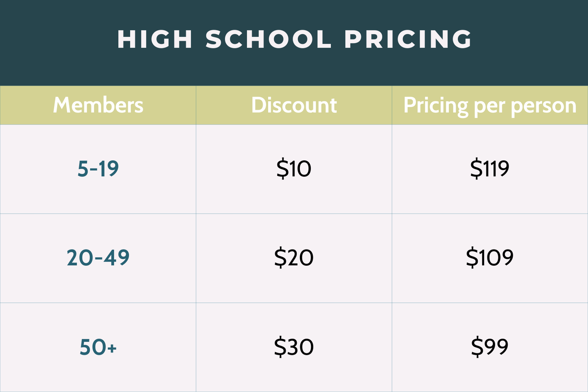Select the Discount column header
Viewport: 588px width, 392px height.
294,105
